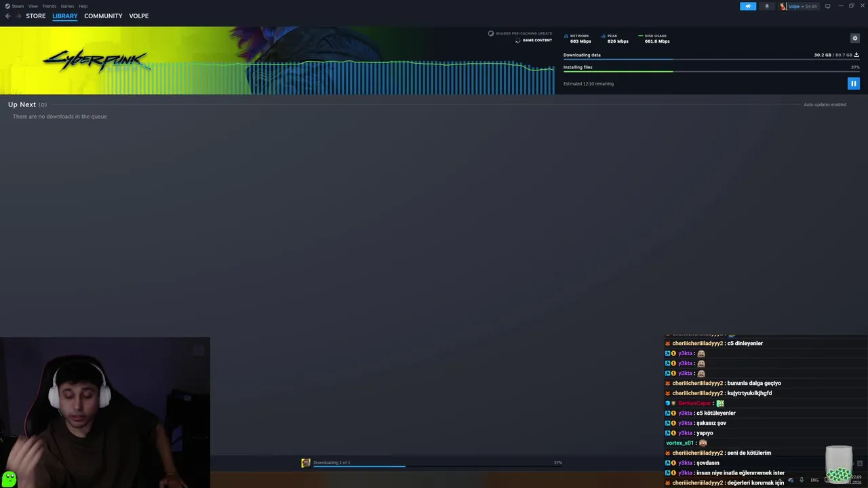Open the Steam menu
This screenshot has width=868, height=488.
(x=14, y=6)
